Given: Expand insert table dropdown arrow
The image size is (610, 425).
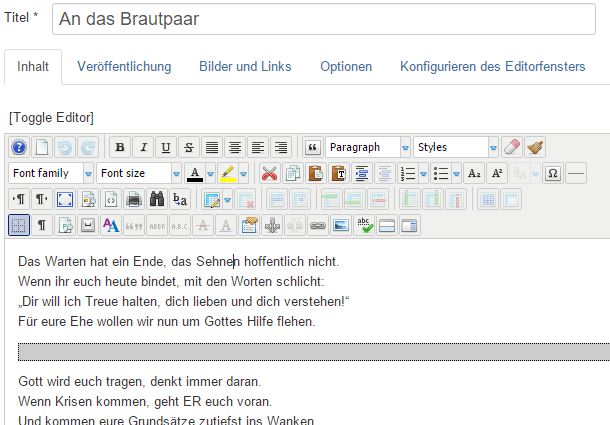Looking at the screenshot, I should 227,199.
